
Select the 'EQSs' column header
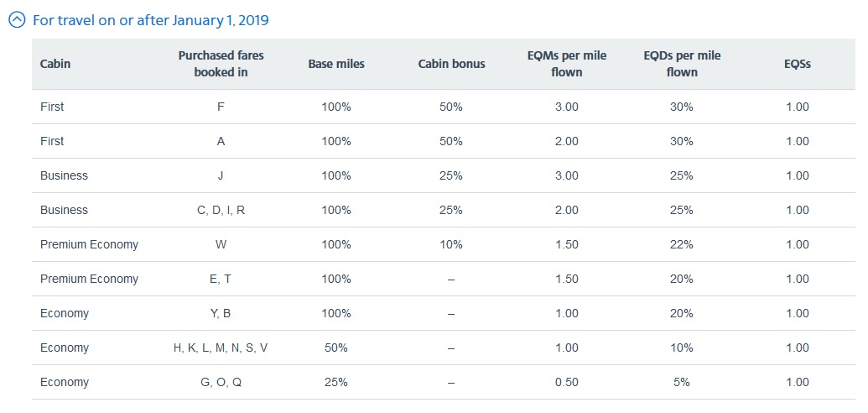tap(798, 64)
